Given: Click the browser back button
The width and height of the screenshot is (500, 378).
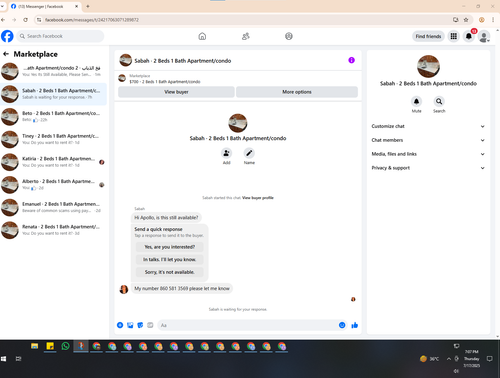Looking at the screenshot, I should pos(3,20).
